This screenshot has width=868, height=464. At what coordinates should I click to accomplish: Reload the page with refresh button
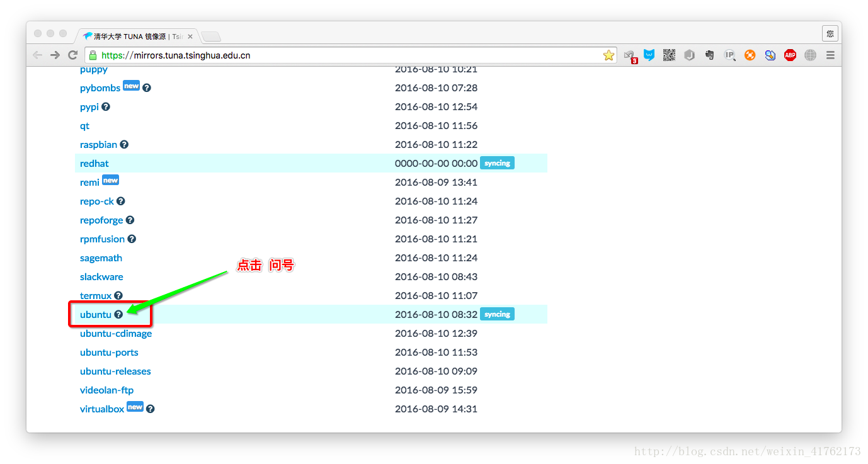pyautogui.click(x=73, y=55)
